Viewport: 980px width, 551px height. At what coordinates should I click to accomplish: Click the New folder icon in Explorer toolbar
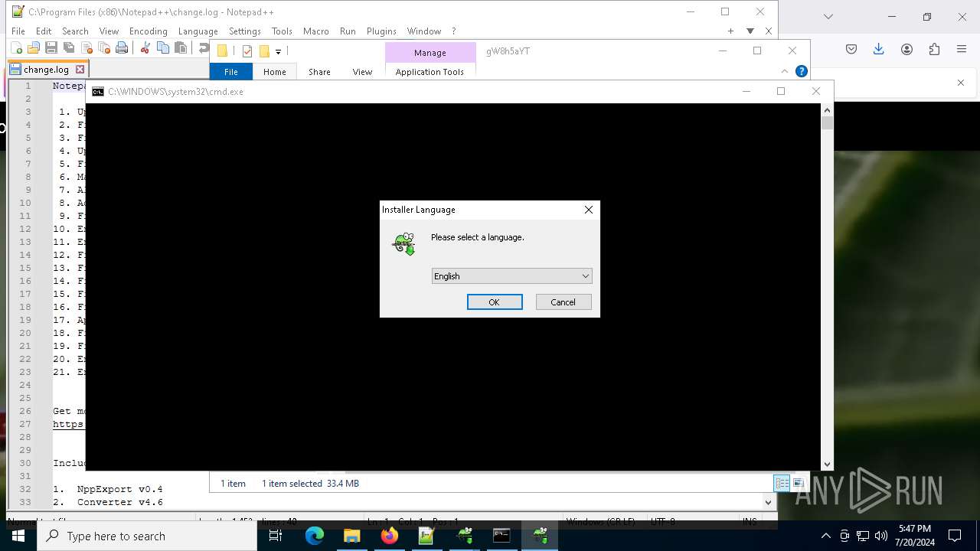(264, 51)
